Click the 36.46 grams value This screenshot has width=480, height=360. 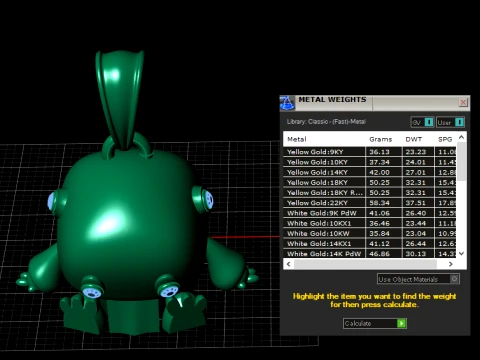tap(379, 223)
